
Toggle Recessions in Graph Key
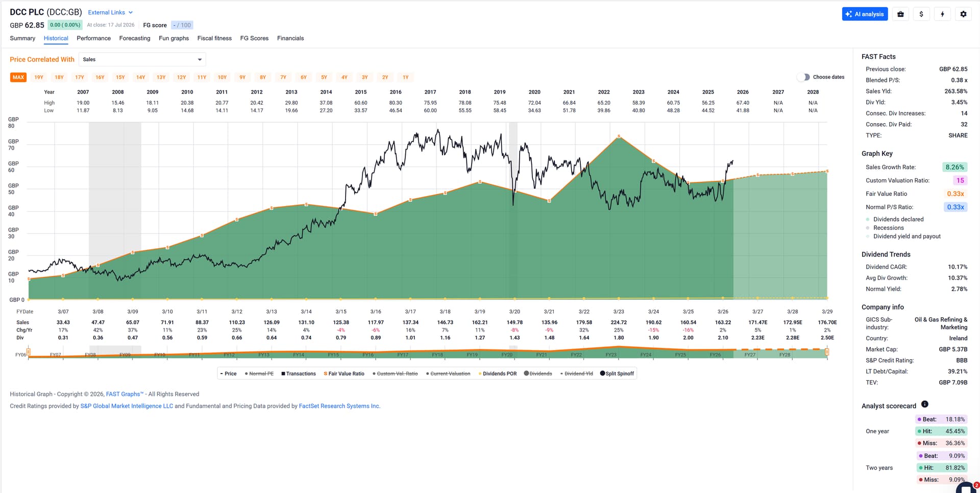pyautogui.click(x=885, y=228)
